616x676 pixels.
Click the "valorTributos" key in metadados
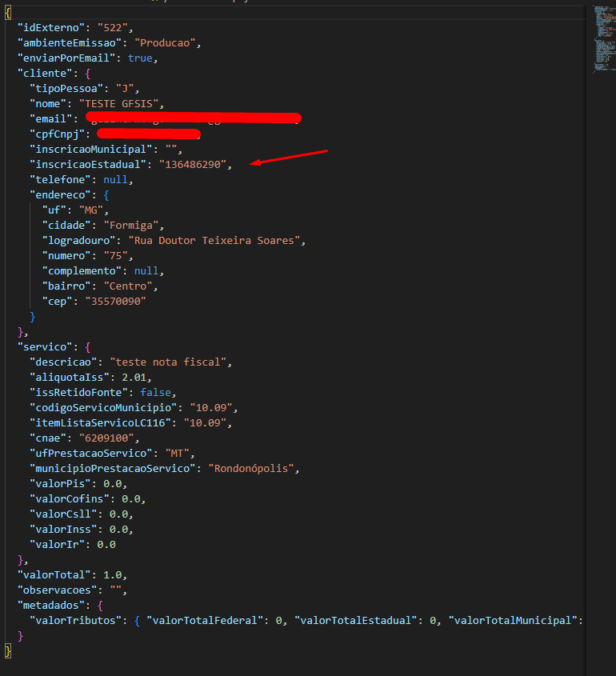(x=76, y=620)
